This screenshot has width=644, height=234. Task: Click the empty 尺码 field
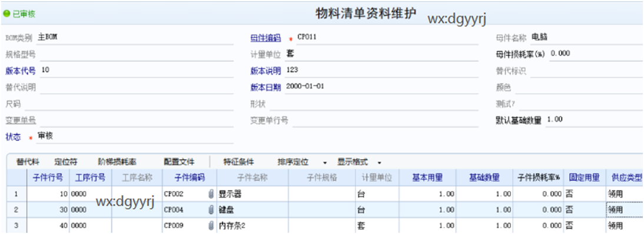[x=128, y=104]
